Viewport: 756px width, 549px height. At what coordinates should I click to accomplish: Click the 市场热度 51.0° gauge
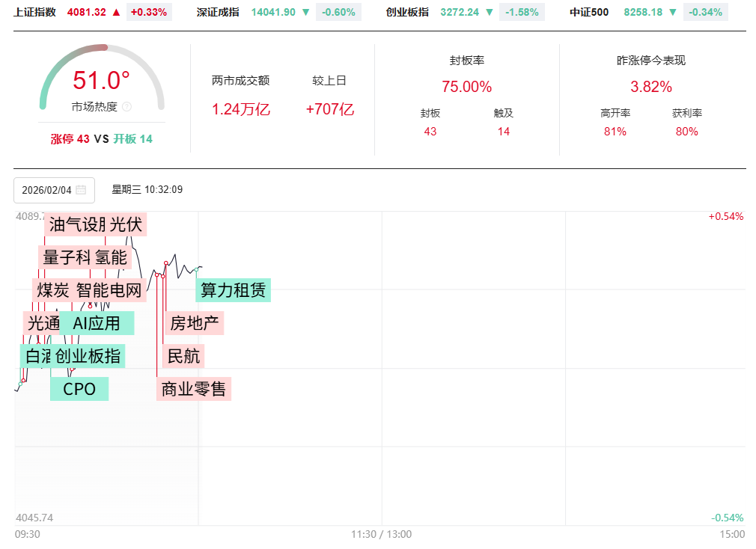[x=101, y=81]
